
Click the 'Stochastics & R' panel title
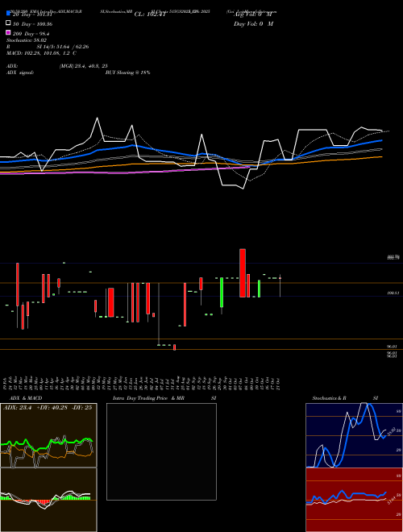point(329,398)
